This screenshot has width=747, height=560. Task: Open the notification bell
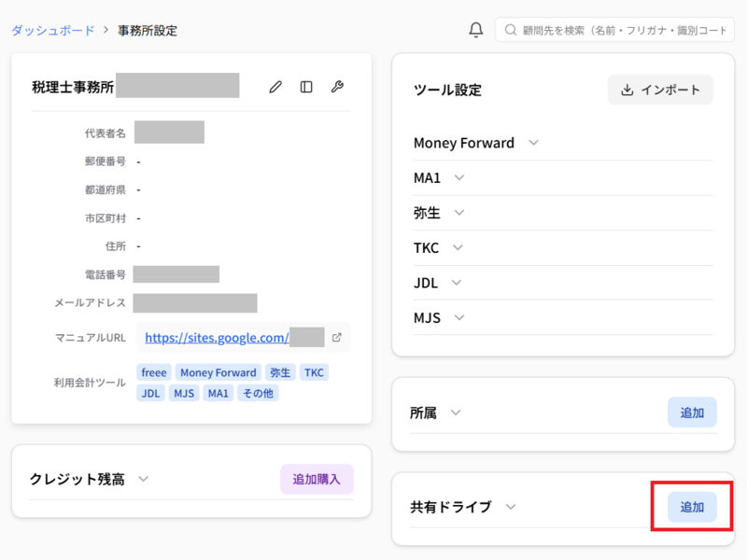(475, 30)
